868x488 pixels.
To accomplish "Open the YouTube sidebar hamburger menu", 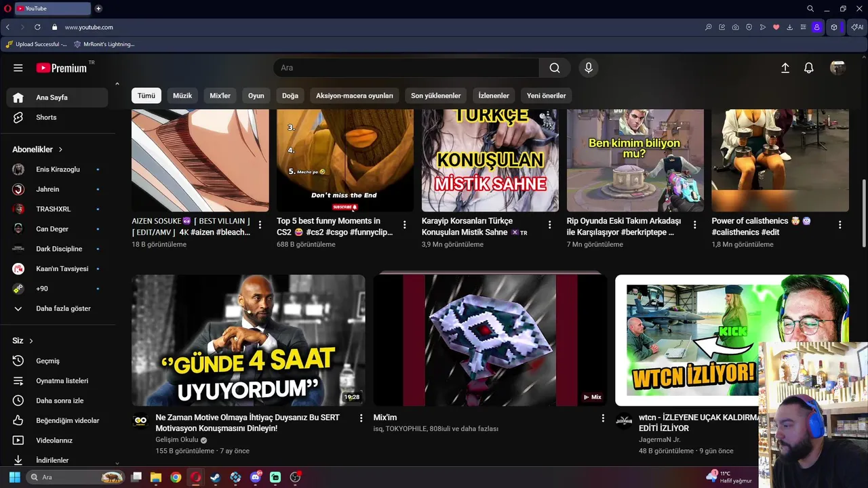I will click(18, 68).
